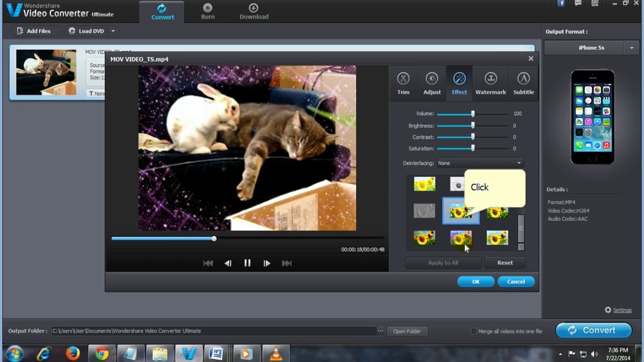
Task: Click the effects list scrollbar thumb
Action: [521, 228]
